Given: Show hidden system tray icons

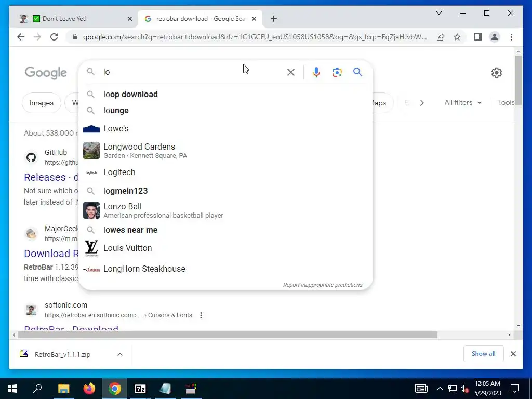Looking at the screenshot, I should coord(440,389).
